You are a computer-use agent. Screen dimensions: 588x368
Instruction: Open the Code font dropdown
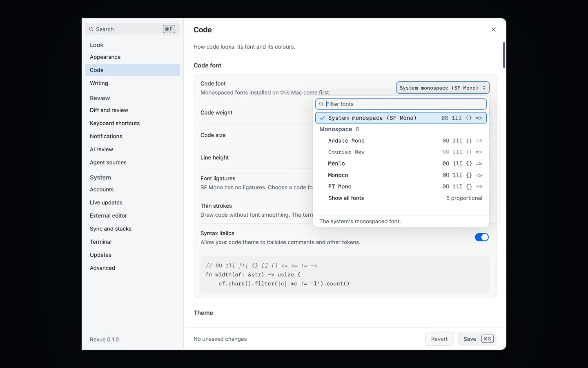click(x=443, y=88)
